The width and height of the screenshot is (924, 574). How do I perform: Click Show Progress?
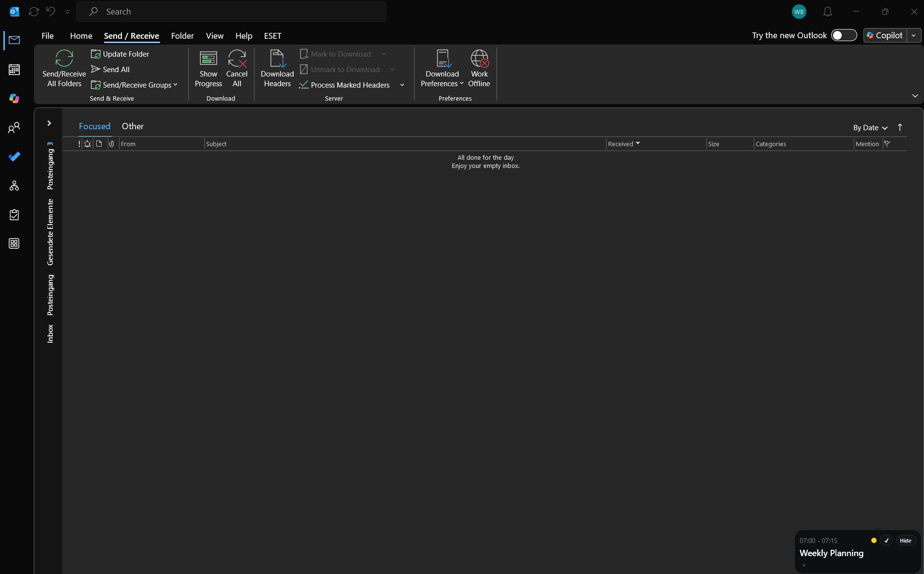pyautogui.click(x=209, y=69)
